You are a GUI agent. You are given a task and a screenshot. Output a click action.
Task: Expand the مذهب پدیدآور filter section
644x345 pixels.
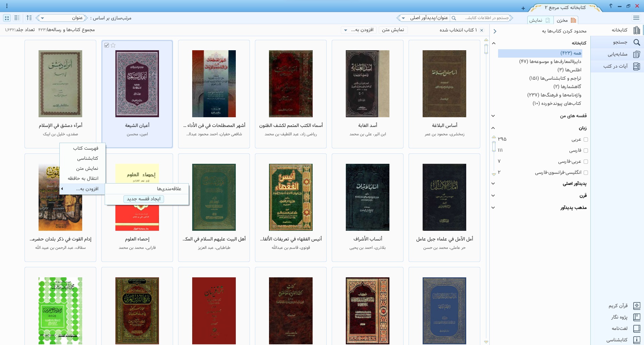click(493, 208)
